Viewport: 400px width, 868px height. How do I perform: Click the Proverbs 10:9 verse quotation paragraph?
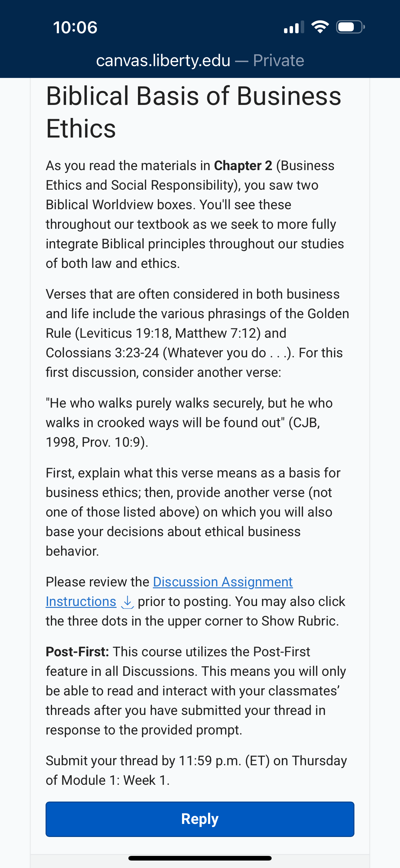(x=189, y=423)
